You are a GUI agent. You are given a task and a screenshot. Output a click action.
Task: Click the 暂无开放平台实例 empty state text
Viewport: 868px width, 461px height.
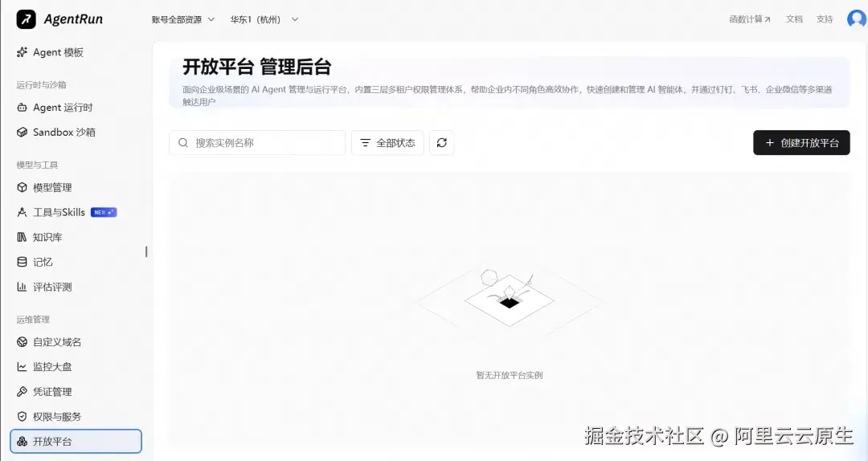click(510, 375)
